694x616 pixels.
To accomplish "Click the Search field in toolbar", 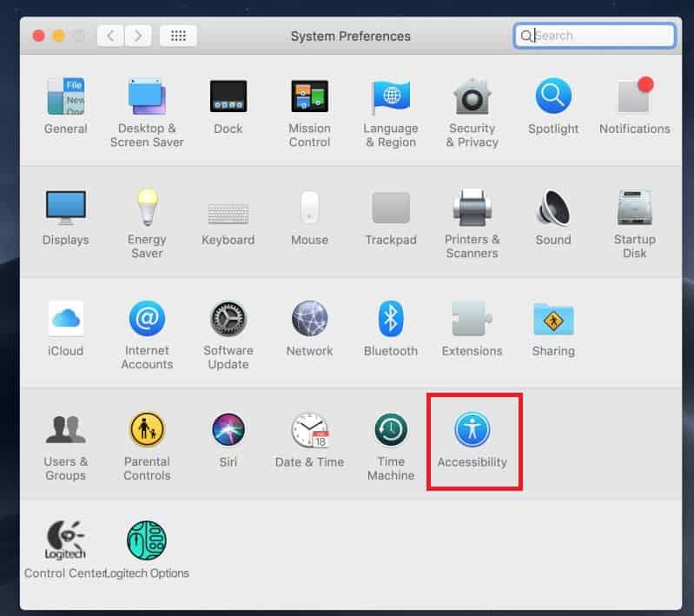I will [594, 36].
